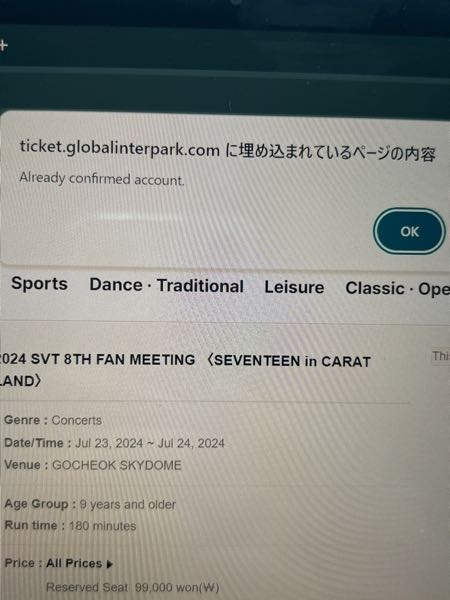Image resolution: width=450 pixels, height=600 pixels.
Task: Go to the Leisure category
Action: pyautogui.click(x=294, y=287)
